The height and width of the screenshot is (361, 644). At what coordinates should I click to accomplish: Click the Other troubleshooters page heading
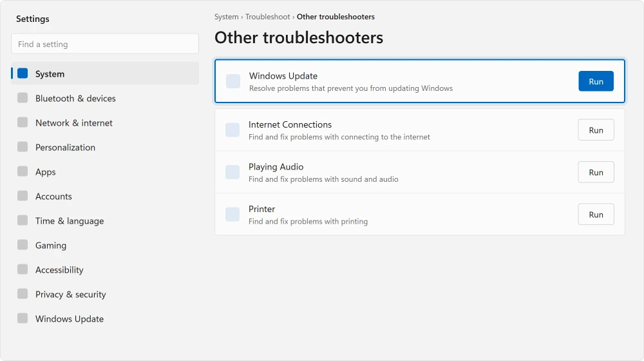[x=299, y=37]
